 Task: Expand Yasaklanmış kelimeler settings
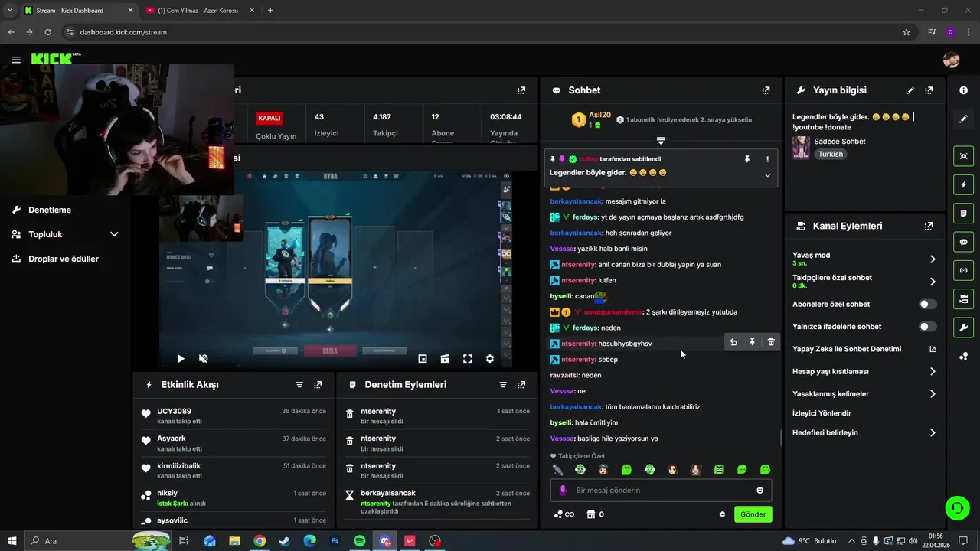(932, 394)
